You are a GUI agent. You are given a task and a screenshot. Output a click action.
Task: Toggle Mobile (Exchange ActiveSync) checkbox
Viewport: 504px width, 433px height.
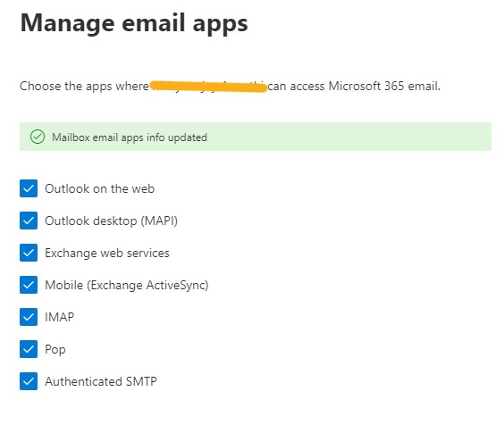tap(29, 285)
